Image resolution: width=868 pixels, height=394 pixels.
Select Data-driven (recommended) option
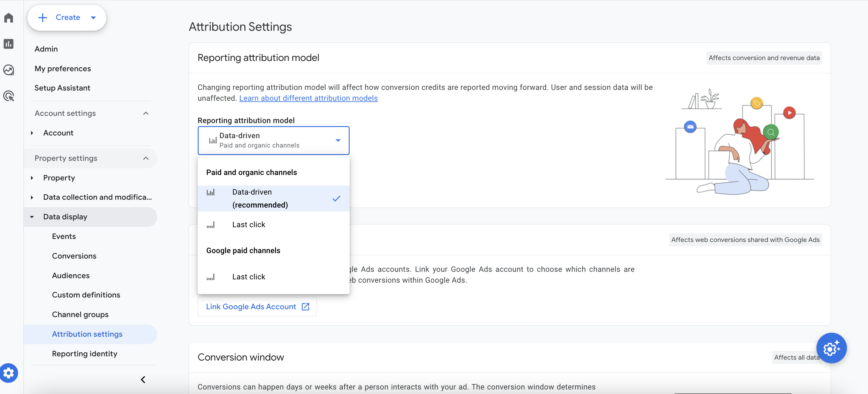tap(260, 198)
